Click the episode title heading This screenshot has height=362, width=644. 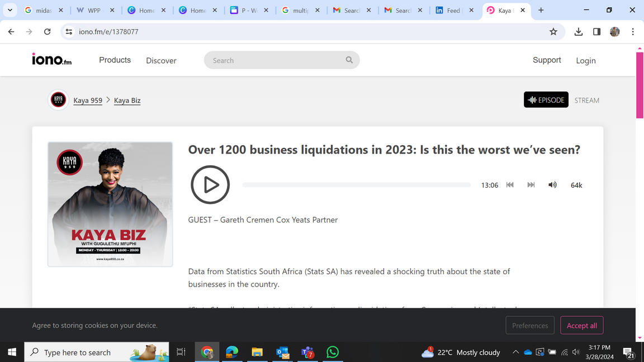384,149
